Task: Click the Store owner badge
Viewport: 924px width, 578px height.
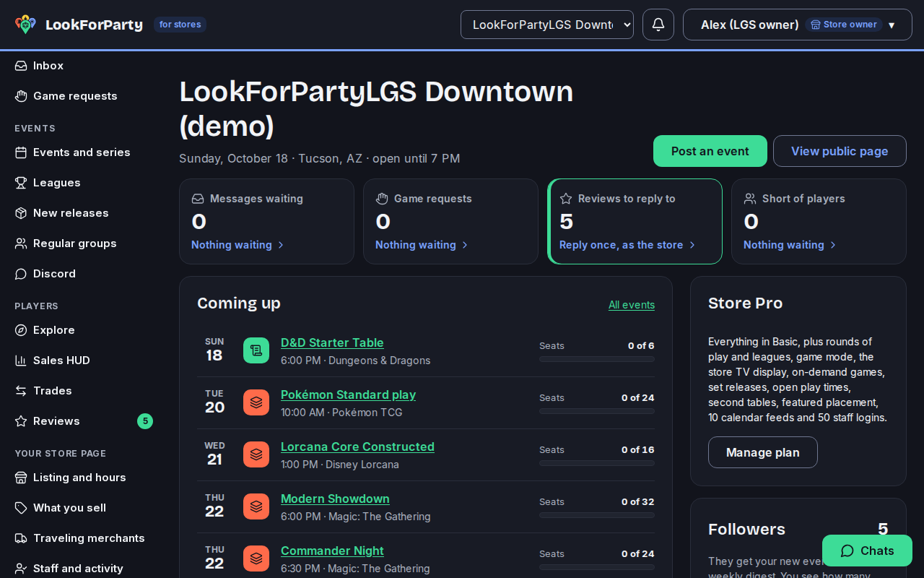Action: point(844,25)
